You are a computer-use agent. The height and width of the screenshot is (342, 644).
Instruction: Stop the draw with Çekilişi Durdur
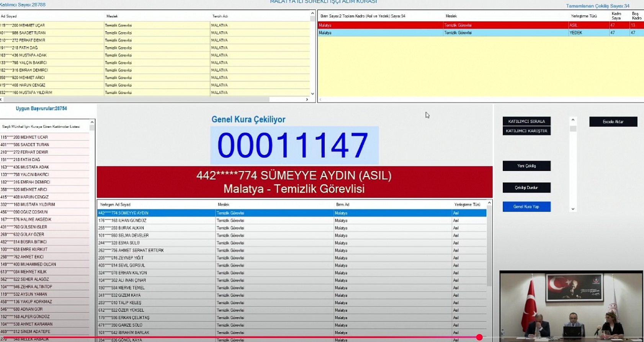pyautogui.click(x=526, y=188)
